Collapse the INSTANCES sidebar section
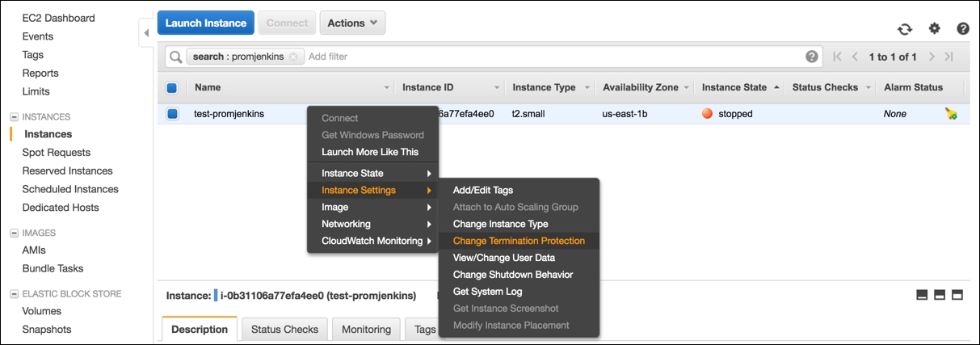Image resolution: width=980 pixels, height=345 pixels. click(14, 116)
